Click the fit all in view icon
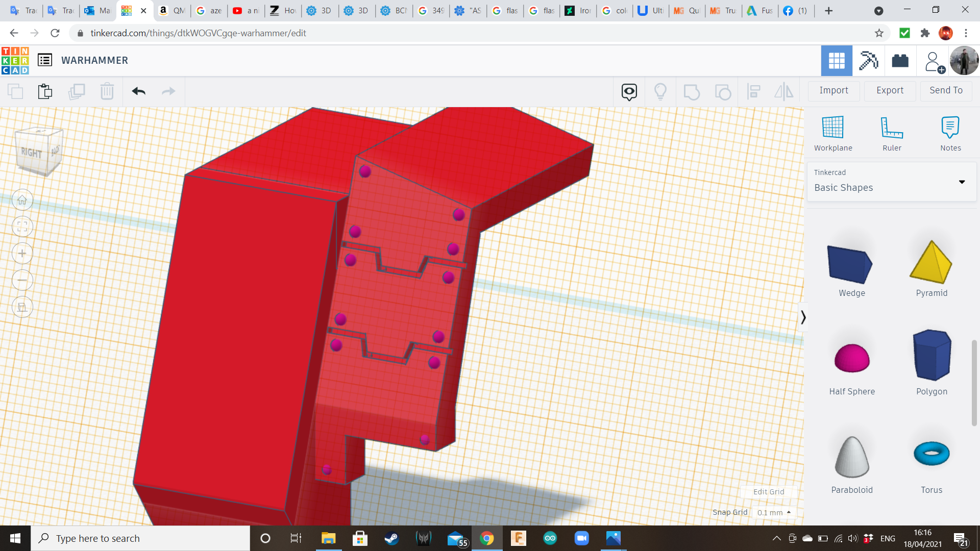Image resolution: width=980 pixels, height=551 pixels. 22,227
